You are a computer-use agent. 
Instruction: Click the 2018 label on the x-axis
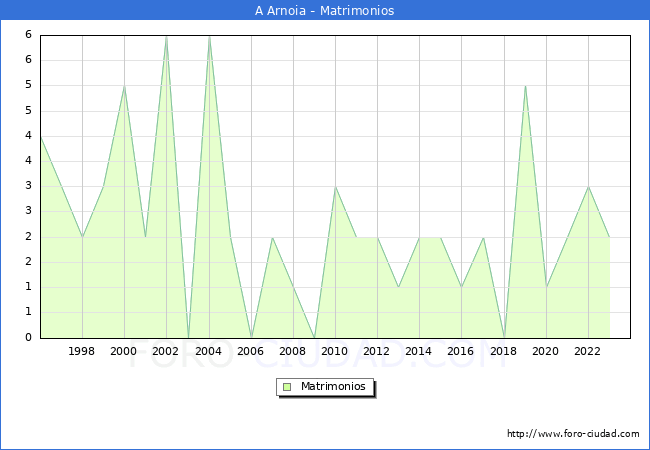504,351
